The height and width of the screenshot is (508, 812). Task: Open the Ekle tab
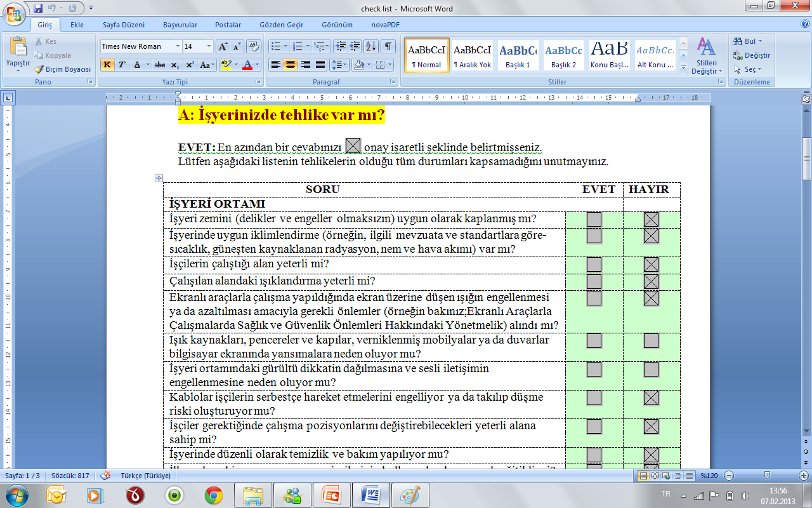77,25
